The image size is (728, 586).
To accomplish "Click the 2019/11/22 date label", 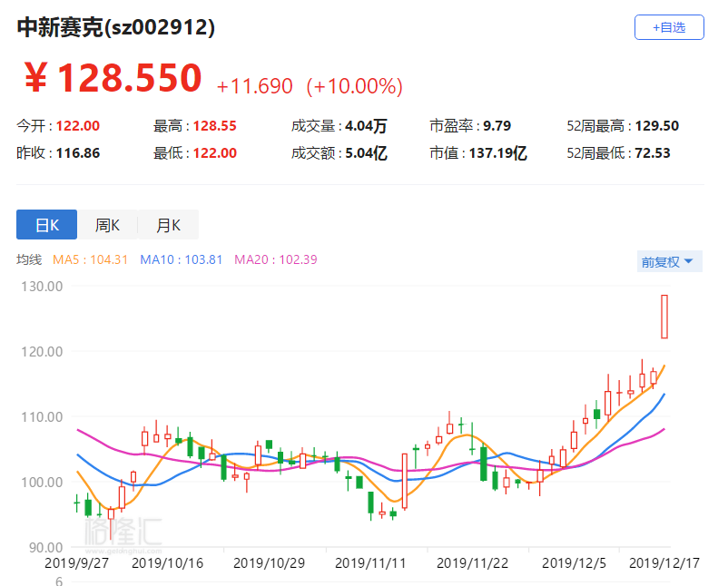I will pyautogui.click(x=473, y=563).
